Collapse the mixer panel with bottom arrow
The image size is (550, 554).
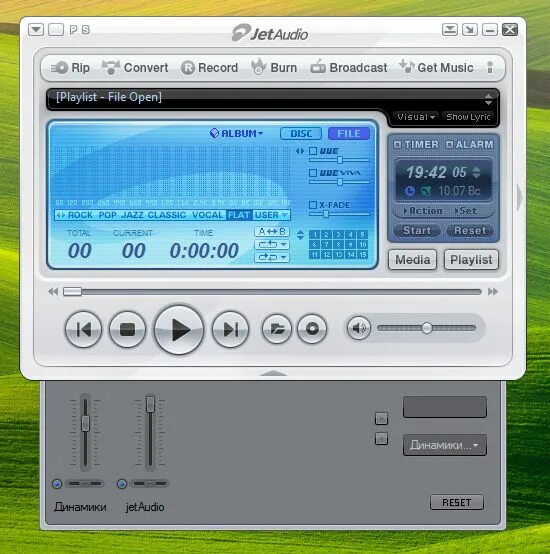273,373
